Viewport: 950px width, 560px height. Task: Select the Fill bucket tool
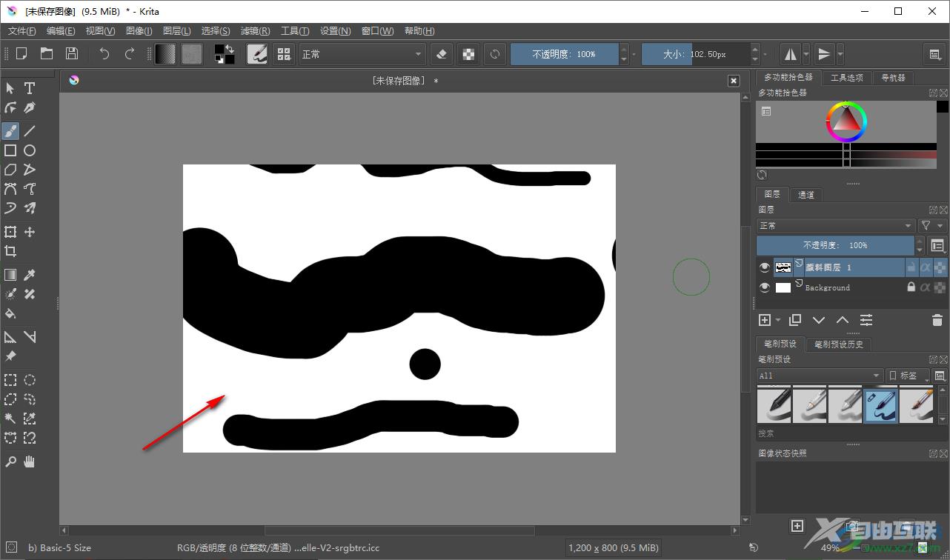(x=10, y=313)
